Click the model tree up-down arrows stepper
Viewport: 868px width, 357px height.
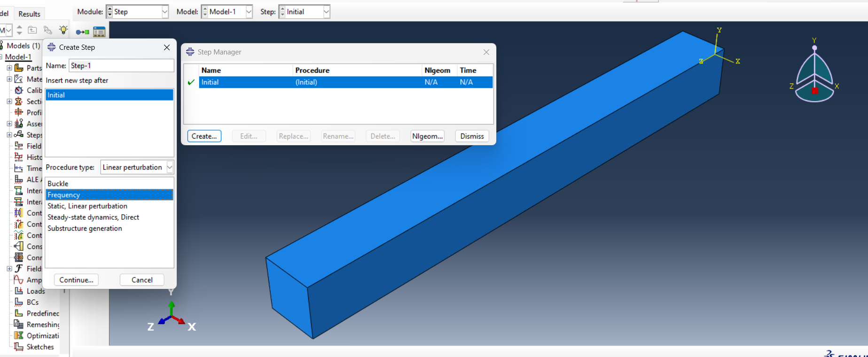pos(19,30)
